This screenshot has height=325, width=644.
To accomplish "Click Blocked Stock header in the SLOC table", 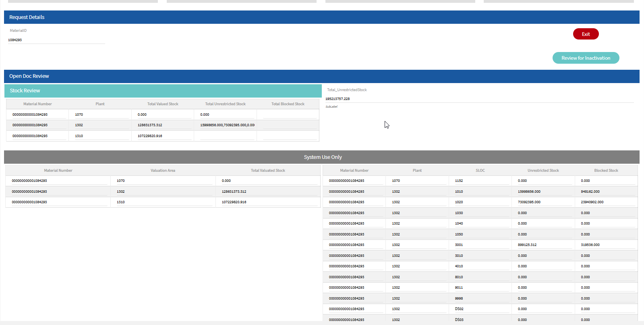I will tap(606, 171).
